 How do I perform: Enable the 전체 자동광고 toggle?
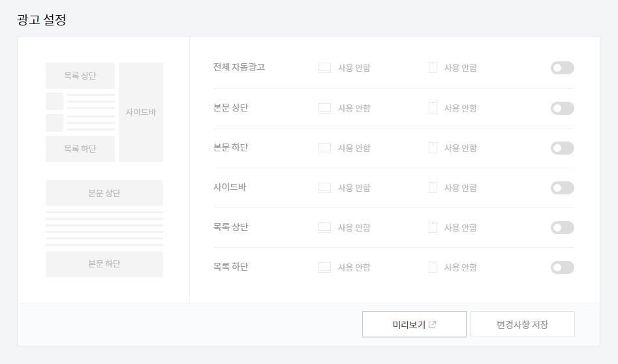(x=563, y=68)
